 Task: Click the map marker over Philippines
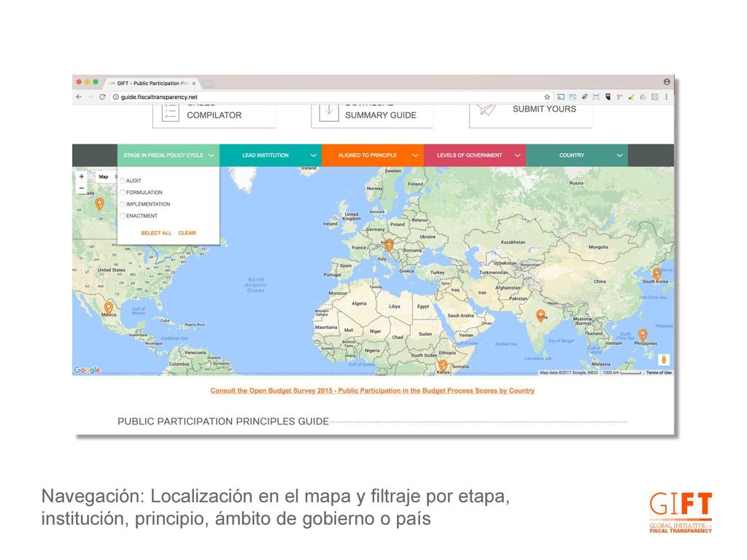click(x=642, y=335)
